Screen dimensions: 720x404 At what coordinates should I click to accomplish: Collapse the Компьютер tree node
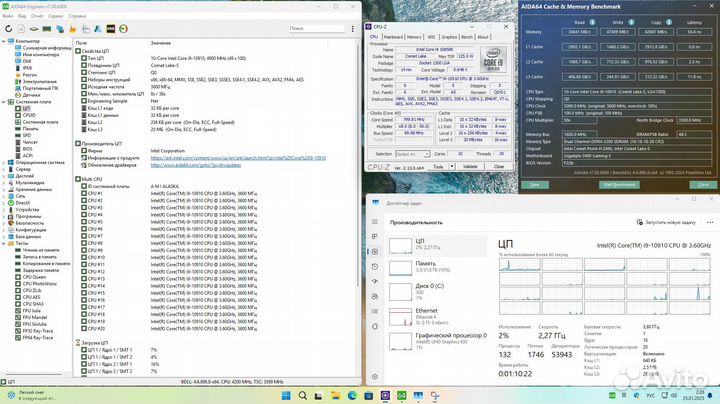pyautogui.click(x=4, y=41)
